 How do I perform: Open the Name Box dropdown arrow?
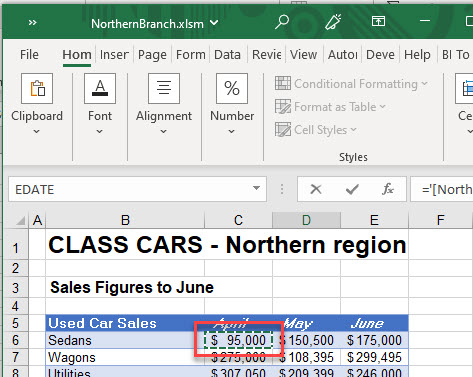[256, 188]
